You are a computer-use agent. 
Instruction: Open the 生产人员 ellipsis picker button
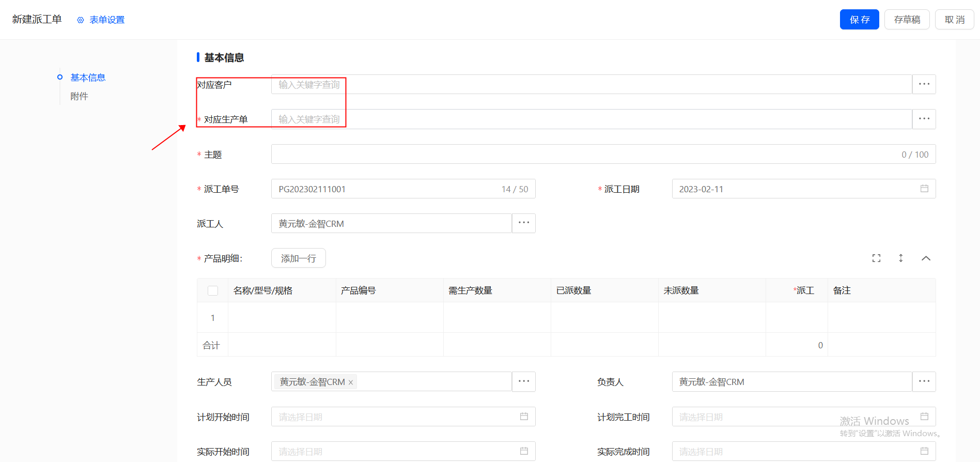pyautogui.click(x=524, y=381)
